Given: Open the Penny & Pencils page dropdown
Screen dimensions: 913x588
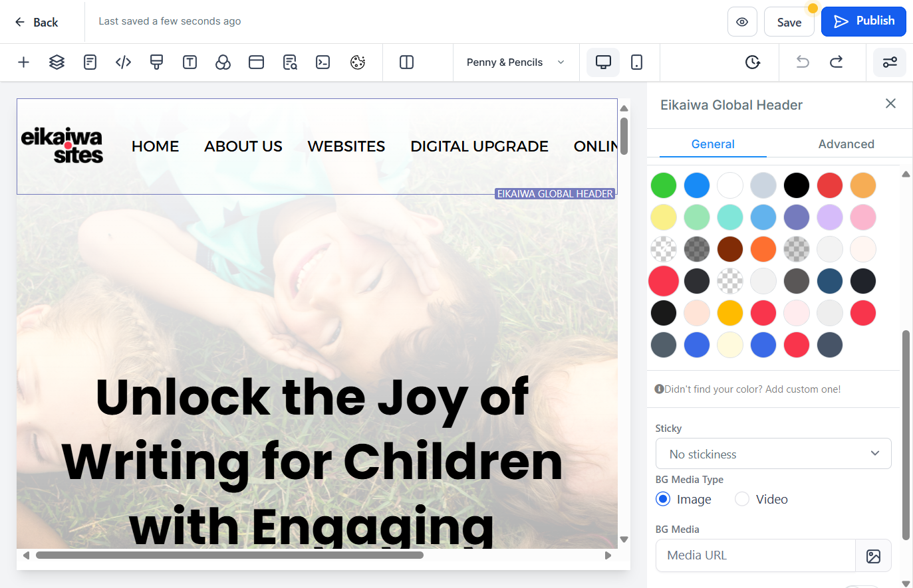Looking at the screenshot, I should click(x=515, y=62).
